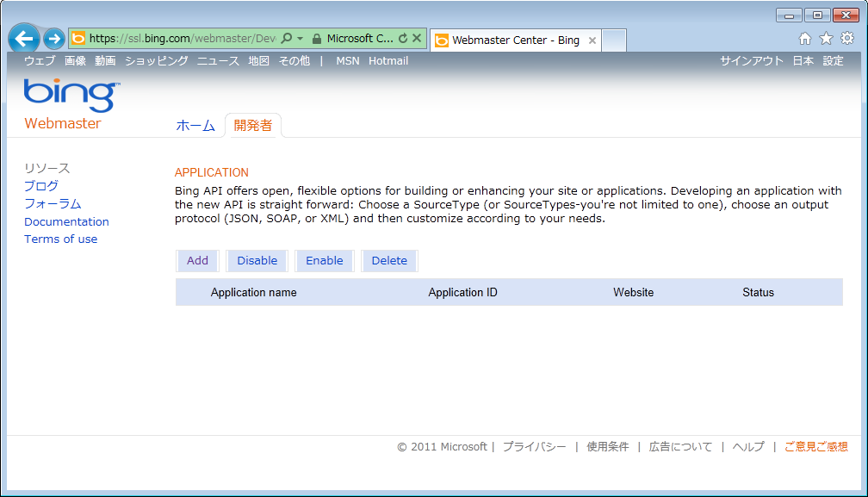Open the ブログ sidebar link
The height and width of the screenshot is (497, 868).
[x=41, y=186]
